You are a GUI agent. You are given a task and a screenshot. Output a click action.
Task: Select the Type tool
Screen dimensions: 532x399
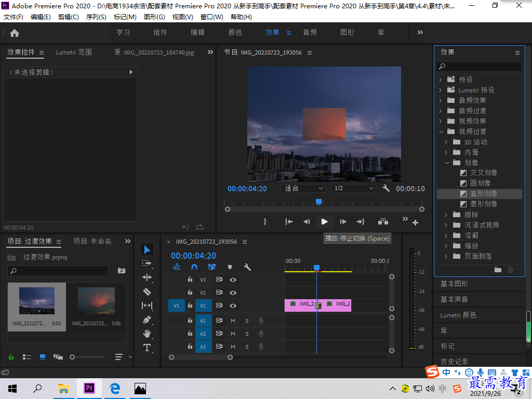click(x=147, y=348)
